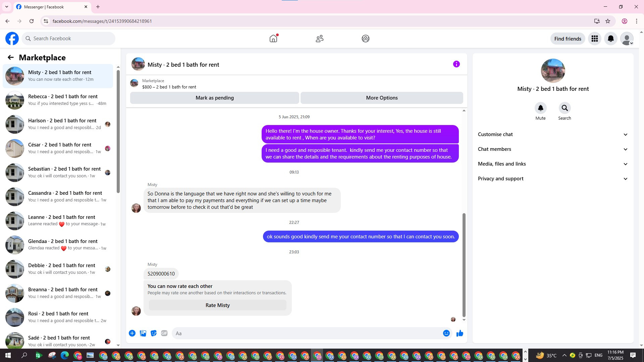Click the thumbs-up like send icon

[x=460, y=333]
